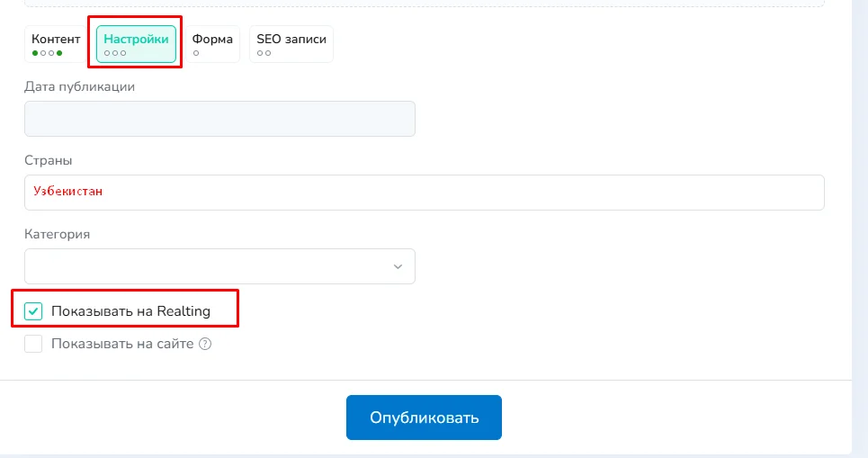
Task: Click the two dots under SEO записи
Action: coord(264,54)
